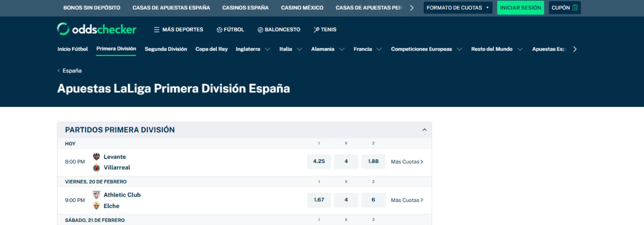Click the Villarreal team name
Viewport: 644px width, 225px height.
click(x=117, y=167)
